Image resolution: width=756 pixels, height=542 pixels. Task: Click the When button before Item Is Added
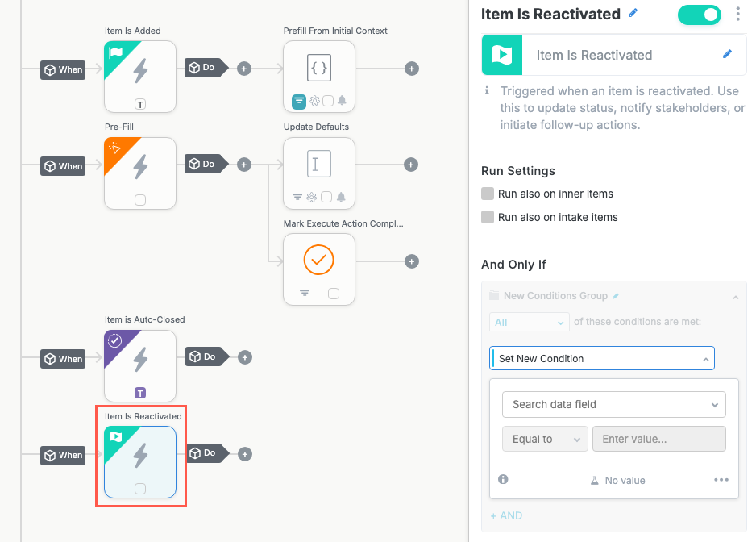click(64, 69)
